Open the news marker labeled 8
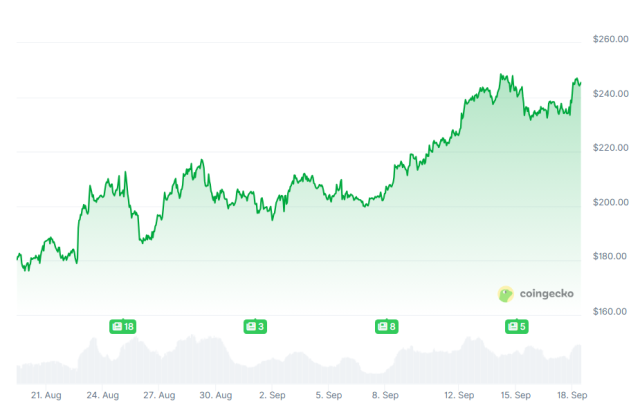Image resolution: width=640 pixels, height=410 pixels. click(386, 326)
